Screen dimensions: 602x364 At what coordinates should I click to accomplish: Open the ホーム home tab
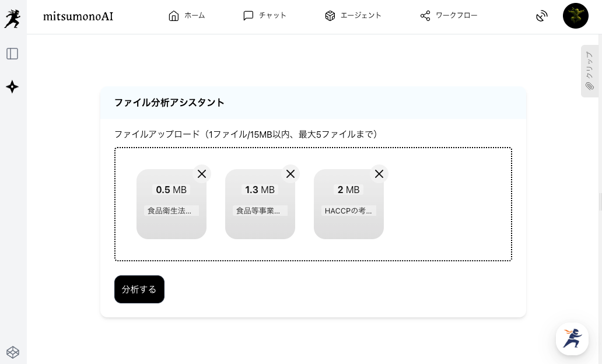(x=187, y=16)
